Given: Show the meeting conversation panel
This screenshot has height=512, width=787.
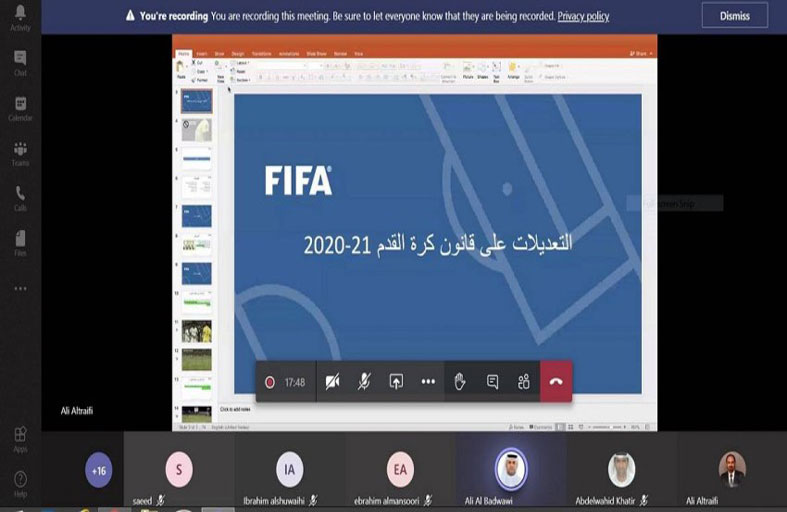Looking at the screenshot, I should tap(492, 382).
